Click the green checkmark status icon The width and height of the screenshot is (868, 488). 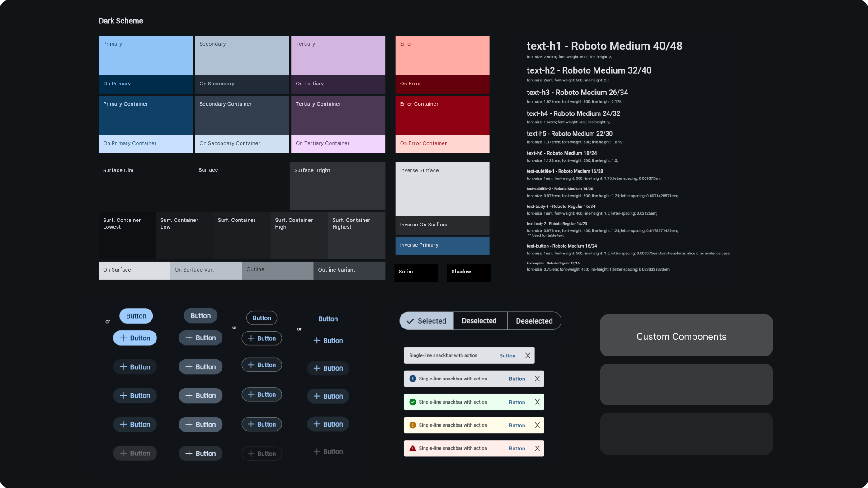412,402
